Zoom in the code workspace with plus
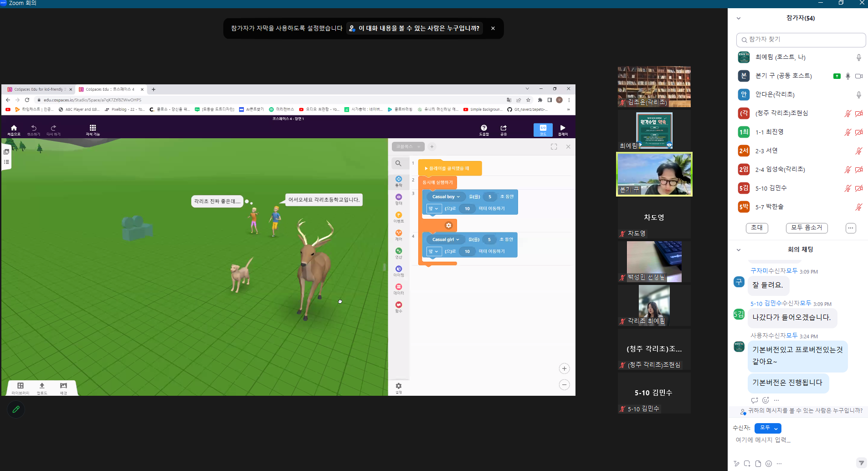868x471 pixels. (x=564, y=368)
